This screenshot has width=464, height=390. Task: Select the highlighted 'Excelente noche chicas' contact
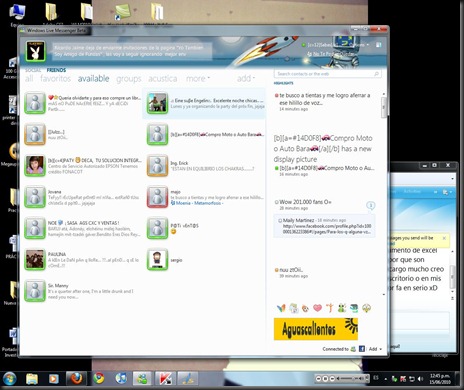coord(204,103)
